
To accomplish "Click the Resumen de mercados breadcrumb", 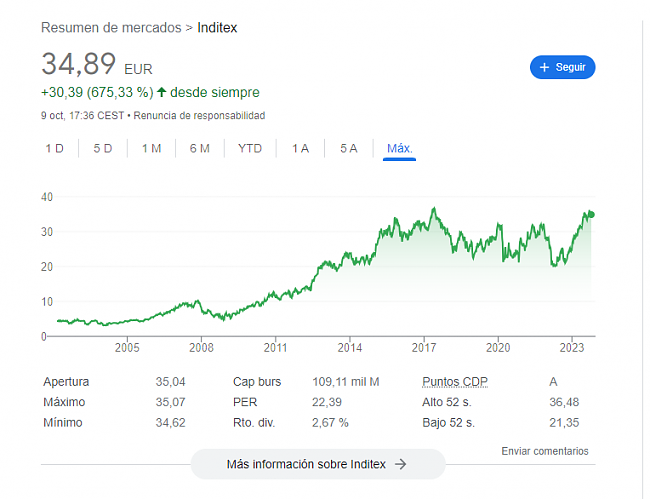I will pos(111,28).
